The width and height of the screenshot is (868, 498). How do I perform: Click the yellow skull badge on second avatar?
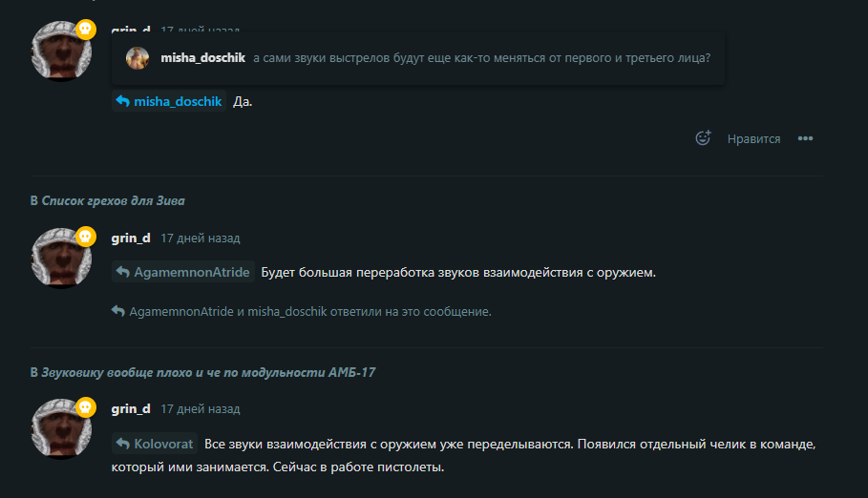pyautogui.click(x=85, y=237)
